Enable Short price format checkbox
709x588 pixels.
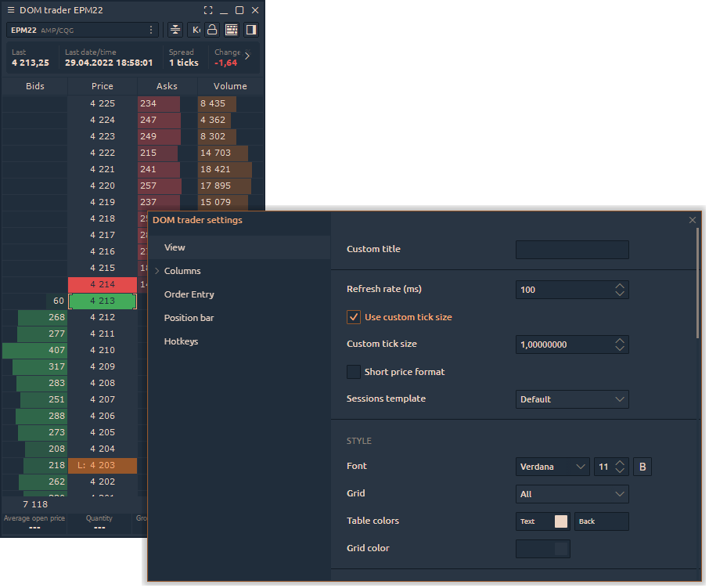(354, 372)
